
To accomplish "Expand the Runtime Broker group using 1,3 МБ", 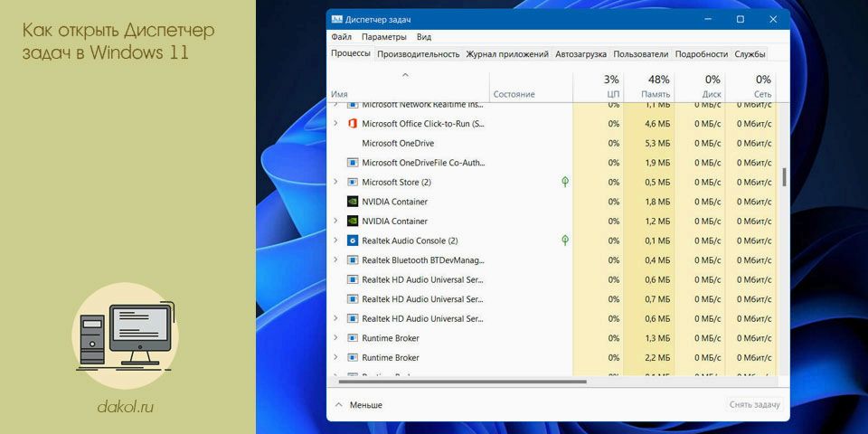I will click(x=335, y=338).
